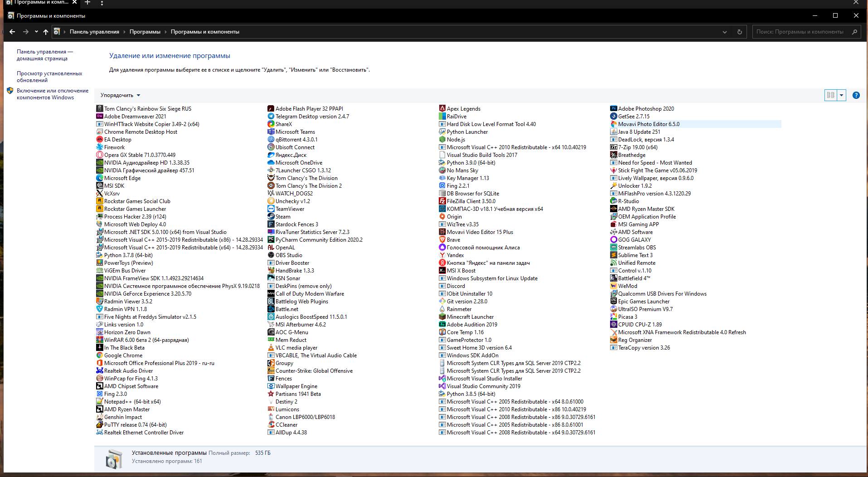Expand chevron after Программы breadcrumb

coord(165,32)
